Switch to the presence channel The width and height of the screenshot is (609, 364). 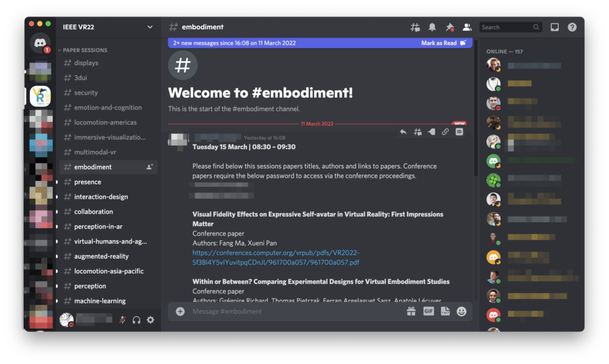pos(87,182)
